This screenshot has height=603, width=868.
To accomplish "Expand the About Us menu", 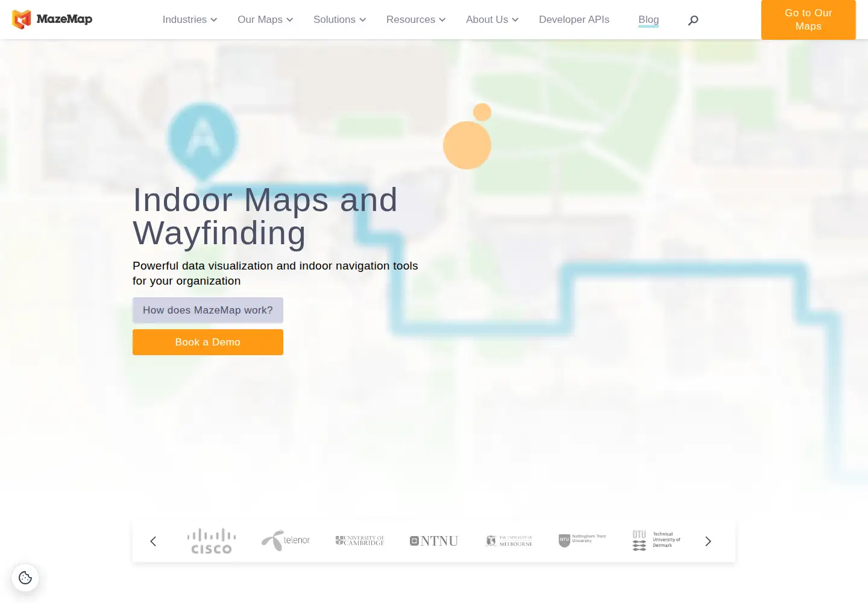I will pyautogui.click(x=492, y=20).
